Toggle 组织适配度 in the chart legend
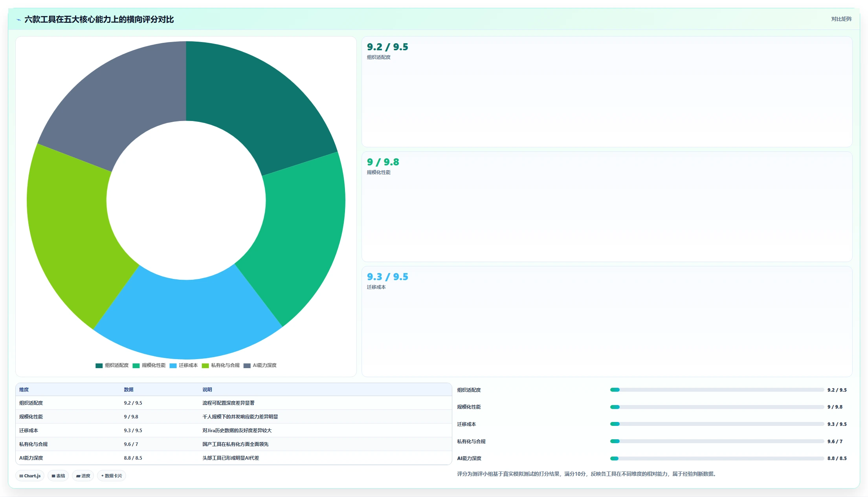868x497 pixels. [x=112, y=365]
